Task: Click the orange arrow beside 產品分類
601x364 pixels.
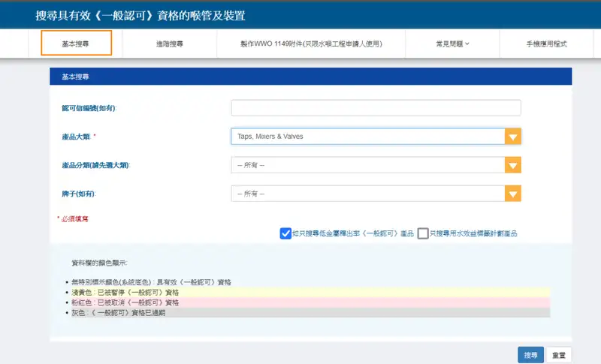Action: click(x=512, y=165)
